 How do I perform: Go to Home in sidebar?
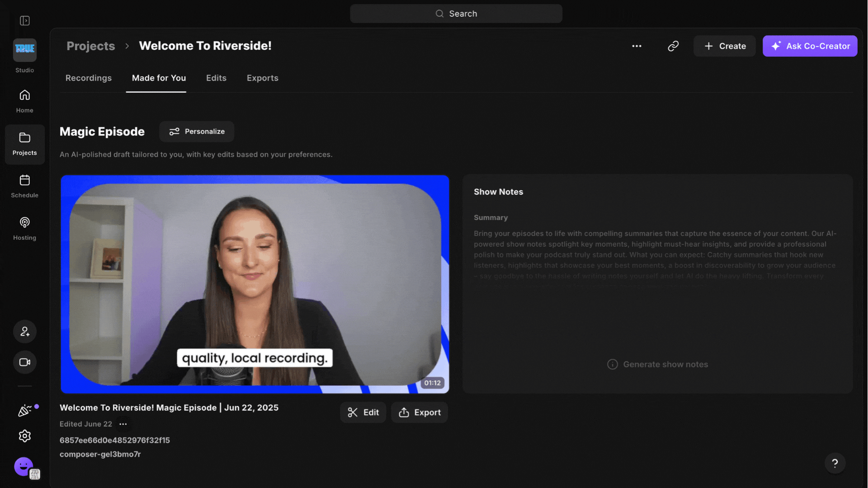pyautogui.click(x=25, y=101)
